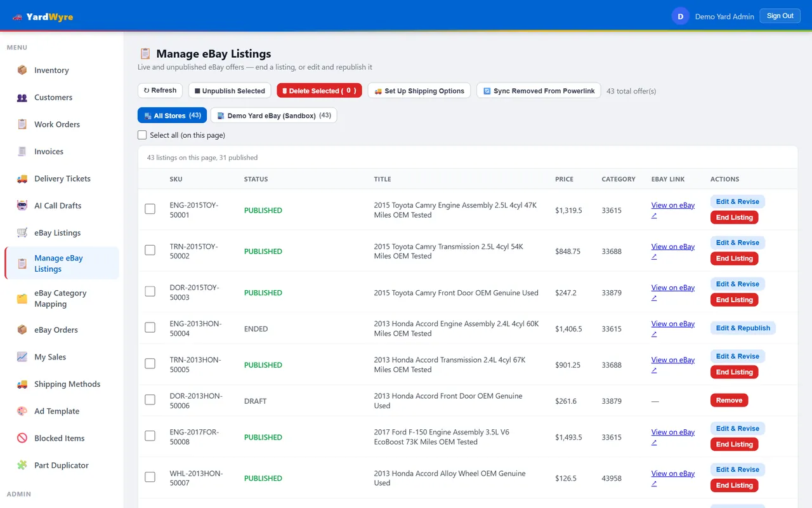The image size is (812, 508).
Task: Click the Ad Template palette icon
Action: point(22,411)
